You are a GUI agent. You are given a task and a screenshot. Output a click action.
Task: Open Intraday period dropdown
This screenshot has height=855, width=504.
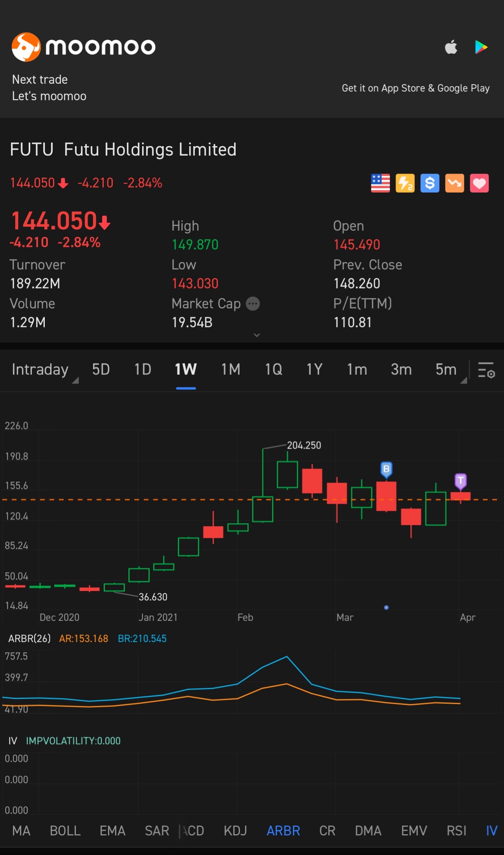click(45, 370)
